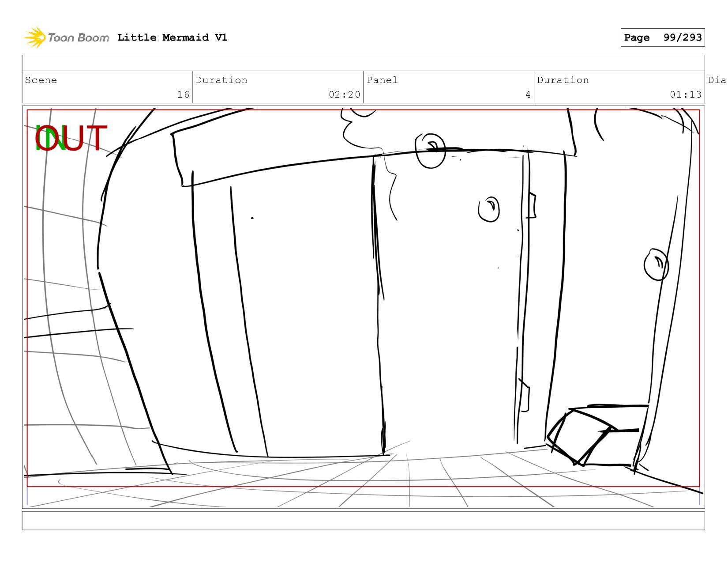Screen dimensions: 728x563
Task: Click the 'Panel' header label
Action: (x=382, y=80)
